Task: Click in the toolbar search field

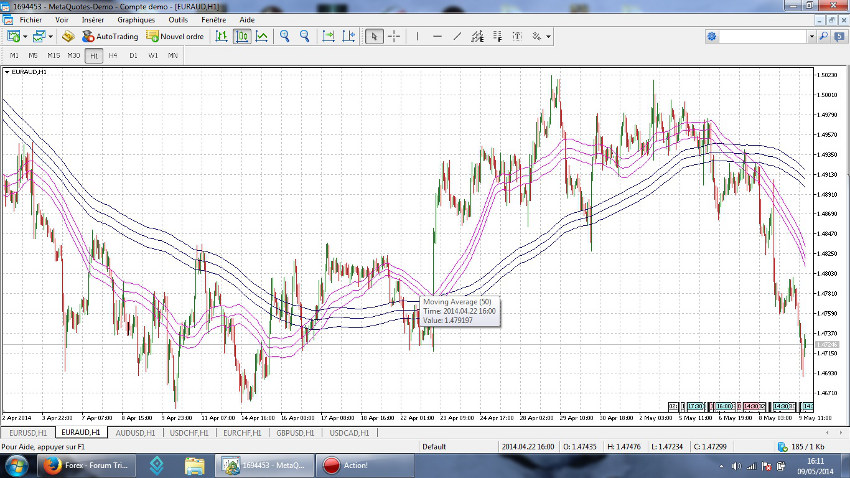Action: pyautogui.click(x=761, y=37)
